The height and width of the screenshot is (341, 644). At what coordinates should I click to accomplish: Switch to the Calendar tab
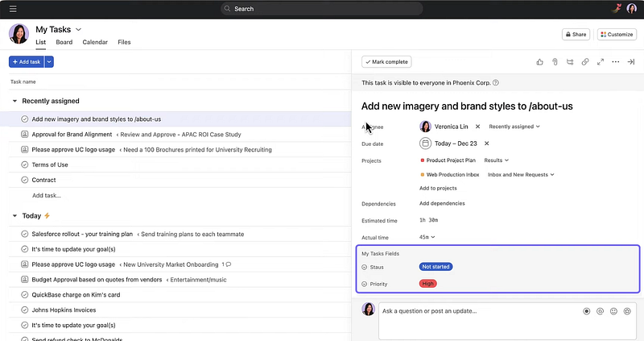coord(95,42)
